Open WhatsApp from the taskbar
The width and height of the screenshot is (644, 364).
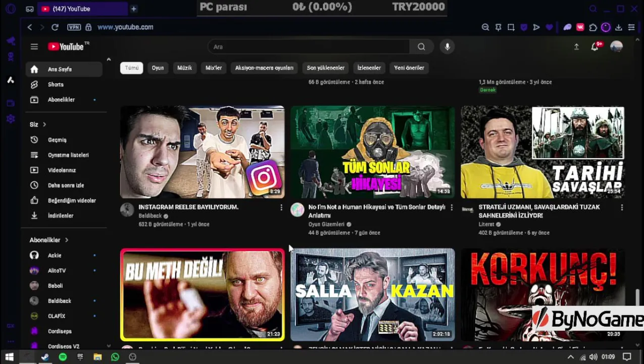pyautogui.click(x=115, y=357)
